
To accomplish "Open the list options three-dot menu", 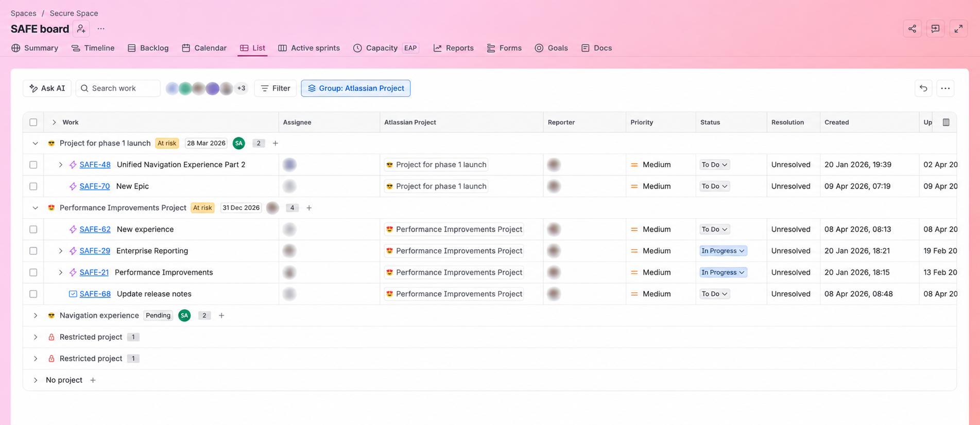I will (x=945, y=88).
